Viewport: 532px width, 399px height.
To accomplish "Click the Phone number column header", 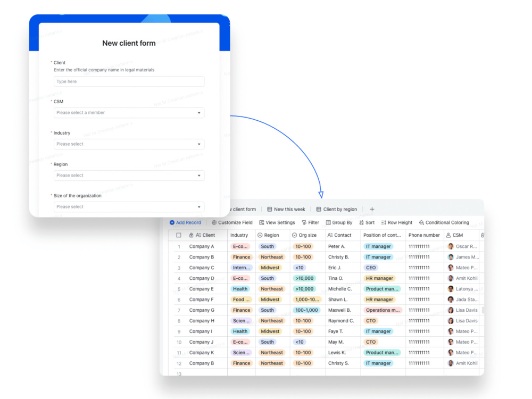I will pos(424,235).
